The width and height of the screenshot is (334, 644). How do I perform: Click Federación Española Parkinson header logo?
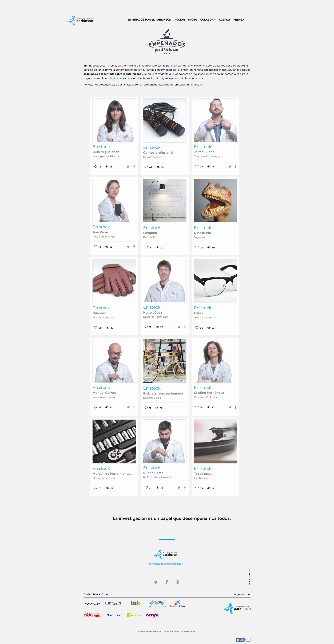[80, 21]
